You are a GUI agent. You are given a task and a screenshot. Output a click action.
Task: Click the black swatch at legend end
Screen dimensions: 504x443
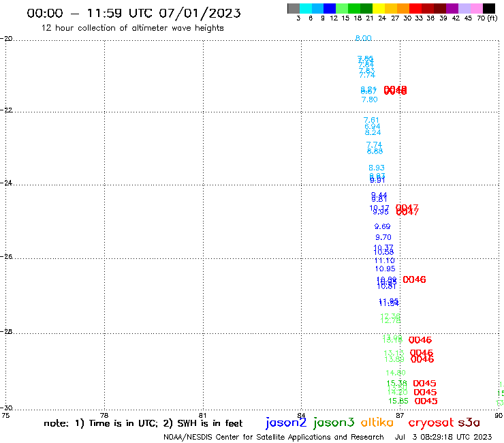[x=489, y=8]
